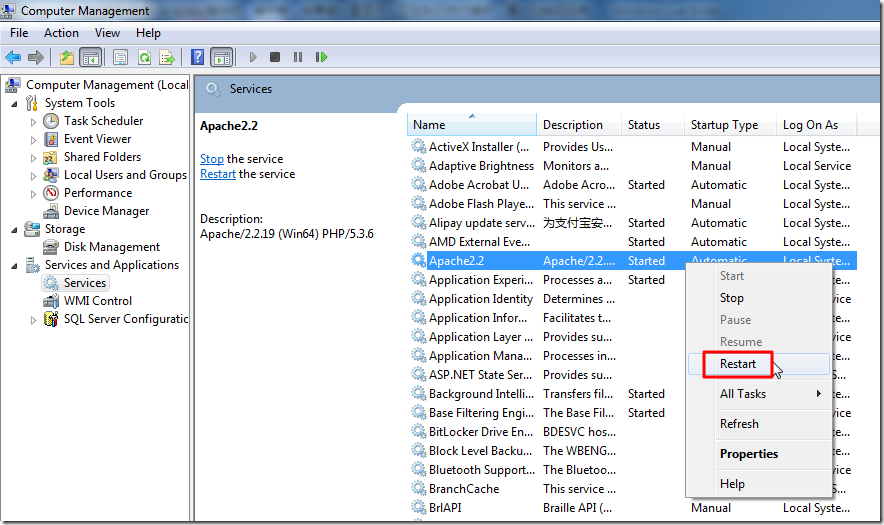Open All Tasks submenu in context menu

[x=758, y=394]
